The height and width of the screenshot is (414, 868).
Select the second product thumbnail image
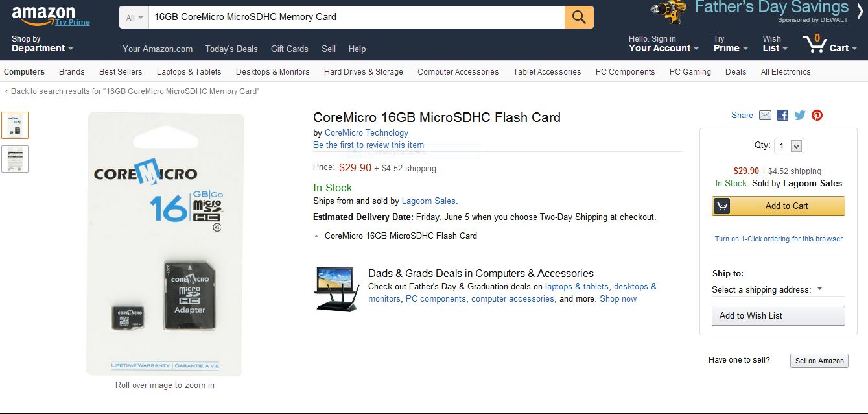pyautogui.click(x=15, y=158)
